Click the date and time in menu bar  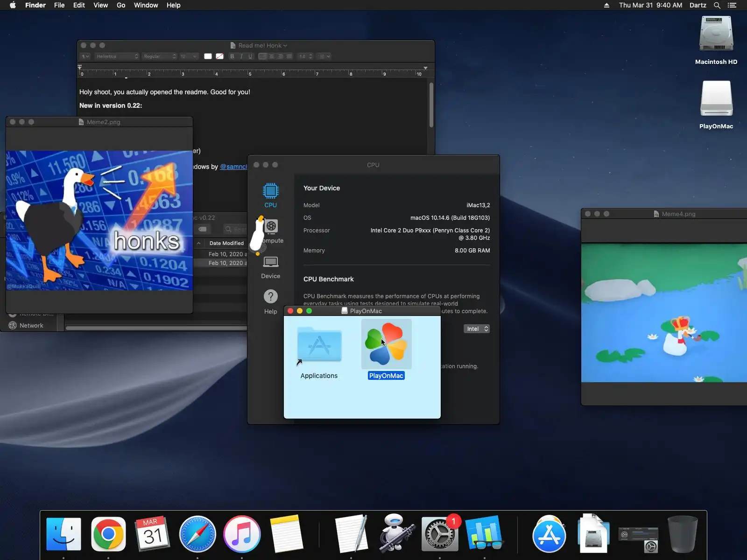650,5
